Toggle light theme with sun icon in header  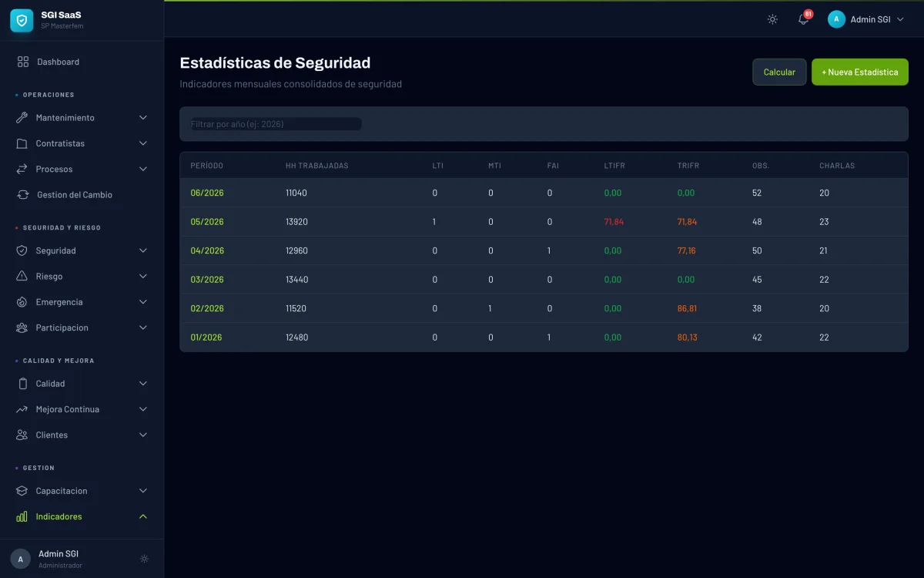[772, 19]
